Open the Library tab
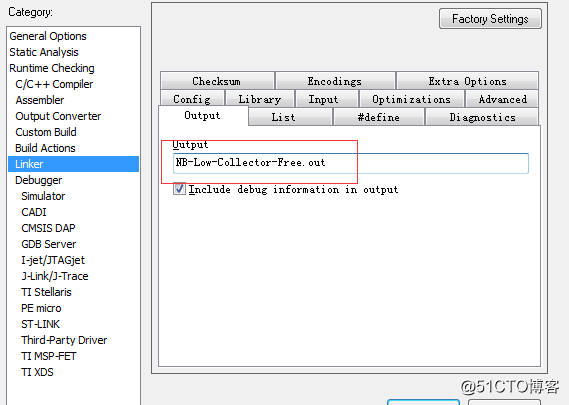 coord(260,99)
